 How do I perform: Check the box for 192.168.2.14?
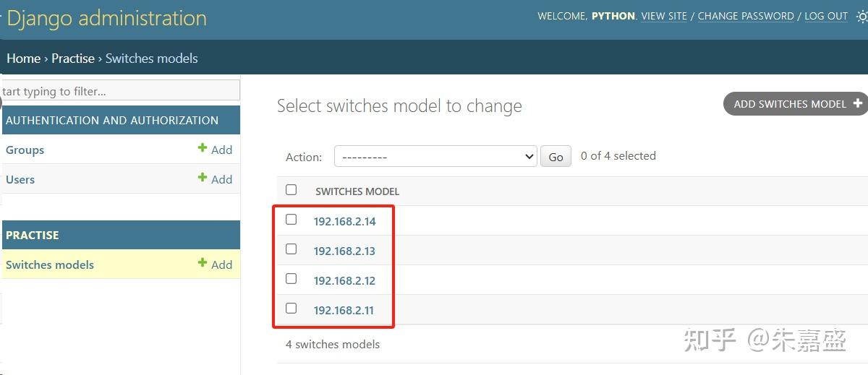tap(291, 220)
